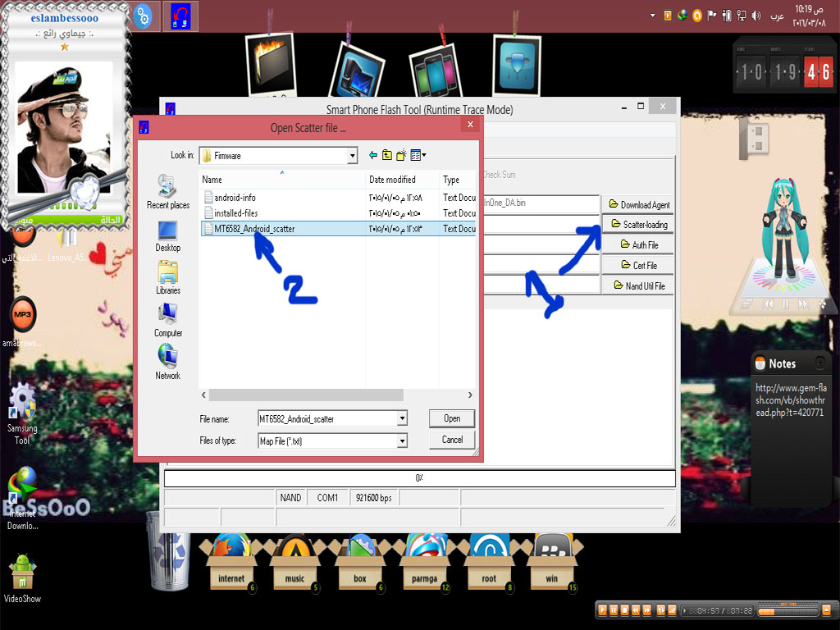Open Computer in the dialog sidebar
Image resolution: width=840 pixels, height=630 pixels.
pos(167,321)
